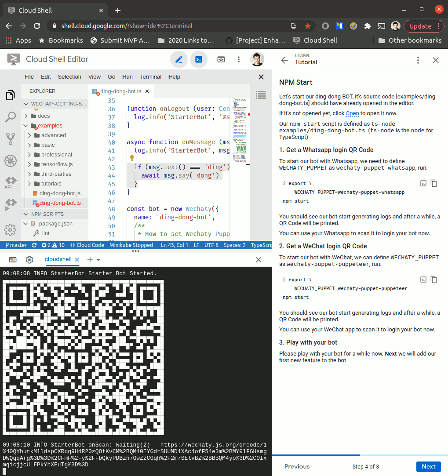Click master branch in status bar
This screenshot has height=476, width=448.
point(16,245)
